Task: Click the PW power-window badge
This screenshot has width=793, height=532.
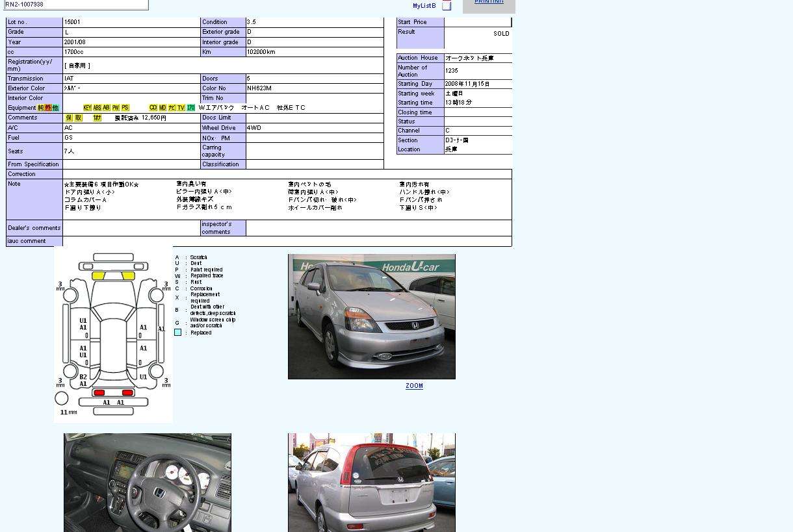Action: click(x=116, y=108)
